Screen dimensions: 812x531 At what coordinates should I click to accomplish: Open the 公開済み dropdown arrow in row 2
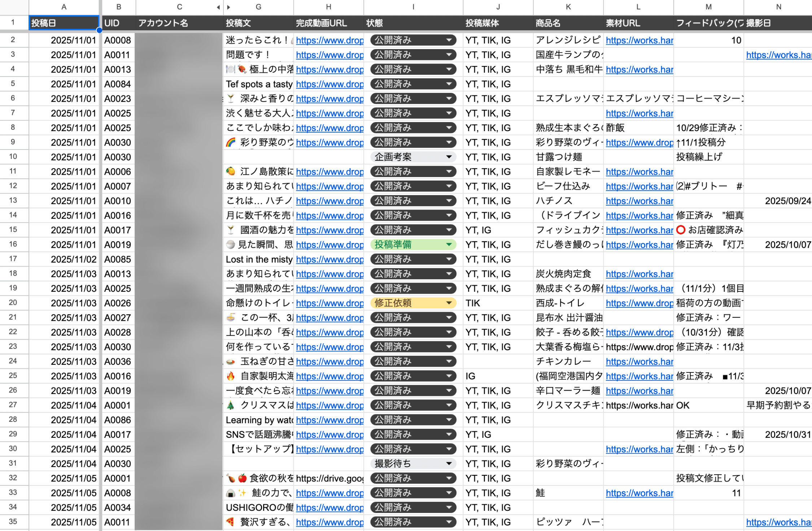point(449,40)
